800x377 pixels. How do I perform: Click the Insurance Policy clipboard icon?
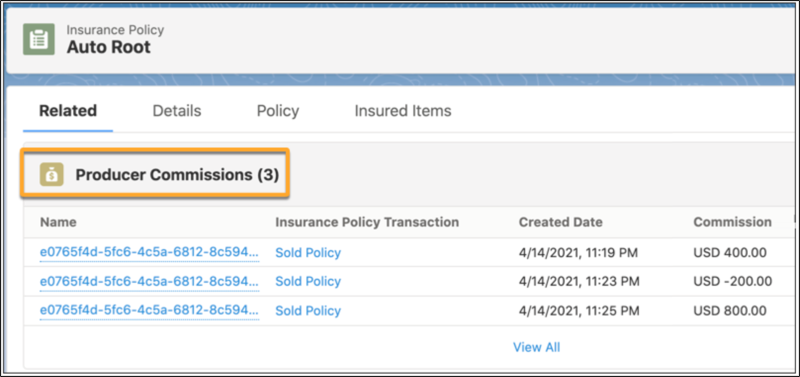point(39,39)
